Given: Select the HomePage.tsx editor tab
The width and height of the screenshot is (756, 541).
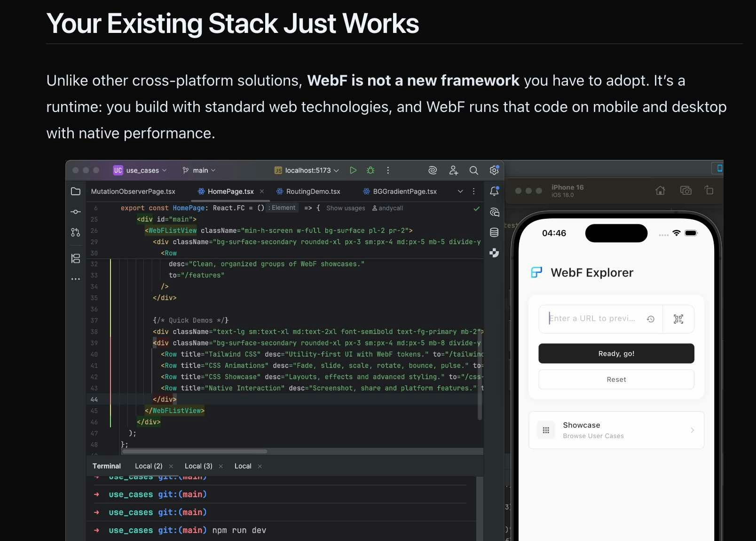Looking at the screenshot, I should pyautogui.click(x=230, y=191).
